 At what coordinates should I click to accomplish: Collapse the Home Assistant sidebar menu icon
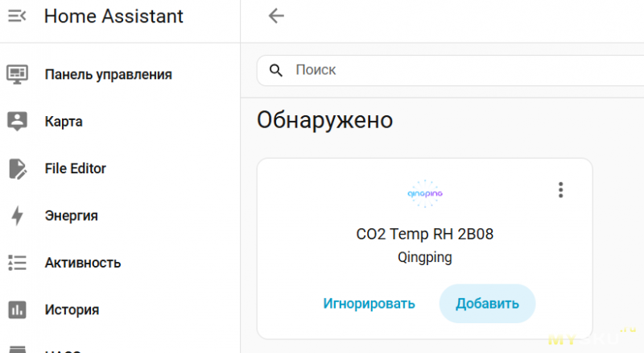pyautogui.click(x=17, y=16)
